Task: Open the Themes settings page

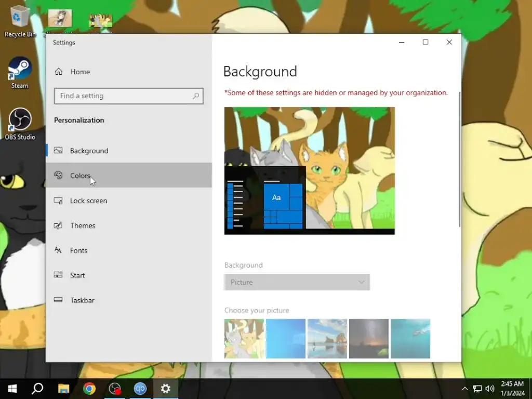Action: (129, 225)
